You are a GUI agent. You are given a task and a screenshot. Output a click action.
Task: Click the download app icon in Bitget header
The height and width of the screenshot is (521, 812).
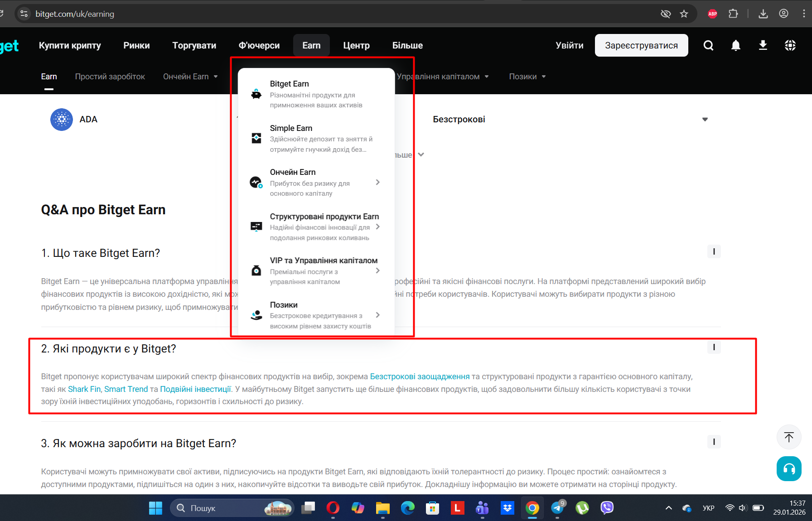pyautogui.click(x=763, y=45)
